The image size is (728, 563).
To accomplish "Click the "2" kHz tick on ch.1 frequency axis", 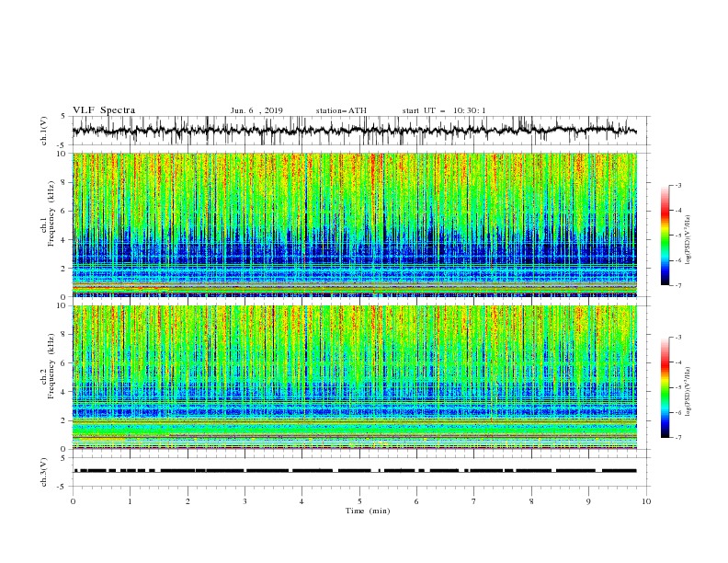I will tap(63, 269).
